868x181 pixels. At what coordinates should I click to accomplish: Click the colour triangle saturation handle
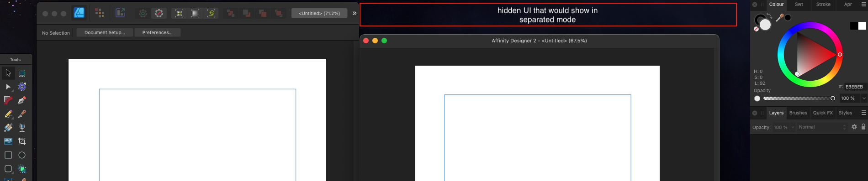coord(797,74)
